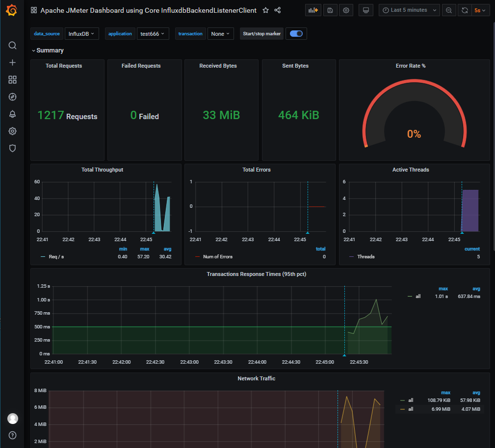This screenshot has width=495, height=448.
Task: Open the Sent Bytes panel title menu
Action: tap(295, 66)
